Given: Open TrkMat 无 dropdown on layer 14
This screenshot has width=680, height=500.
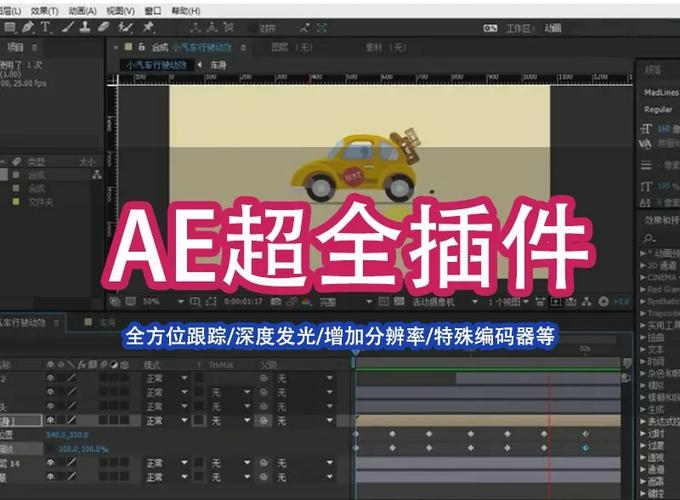Looking at the screenshot, I should pyautogui.click(x=231, y=463).
